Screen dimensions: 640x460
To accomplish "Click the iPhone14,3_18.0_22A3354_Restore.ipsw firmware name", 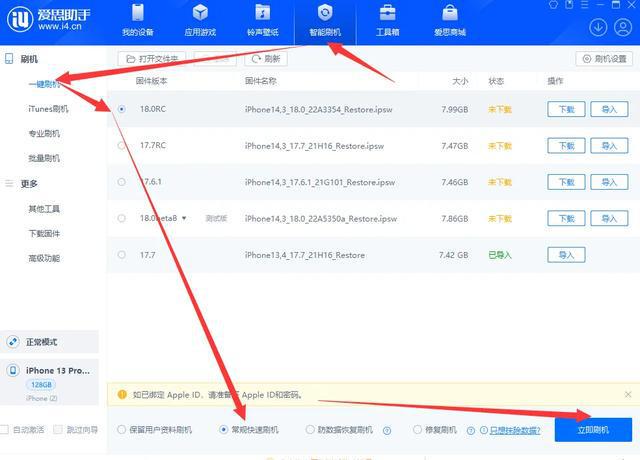I will (318, 109).
